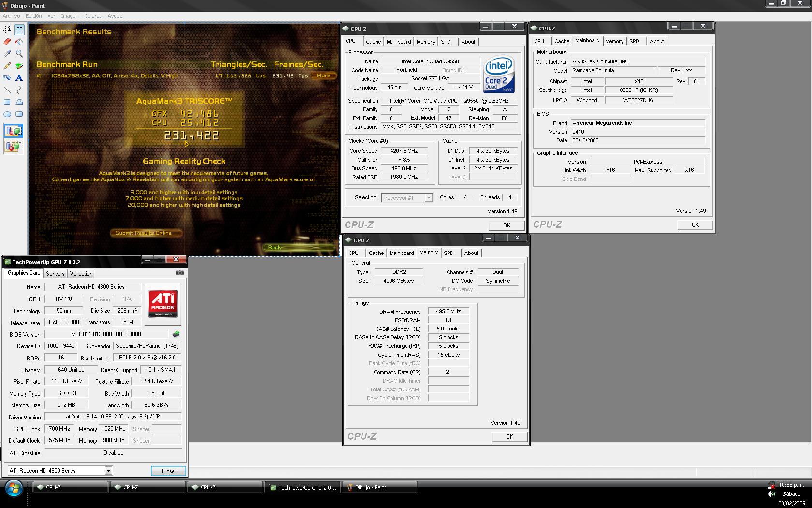Choose the Airbrush spray tool
The height and width of the screenshot is (508, 812).
(x=7, y=78)
